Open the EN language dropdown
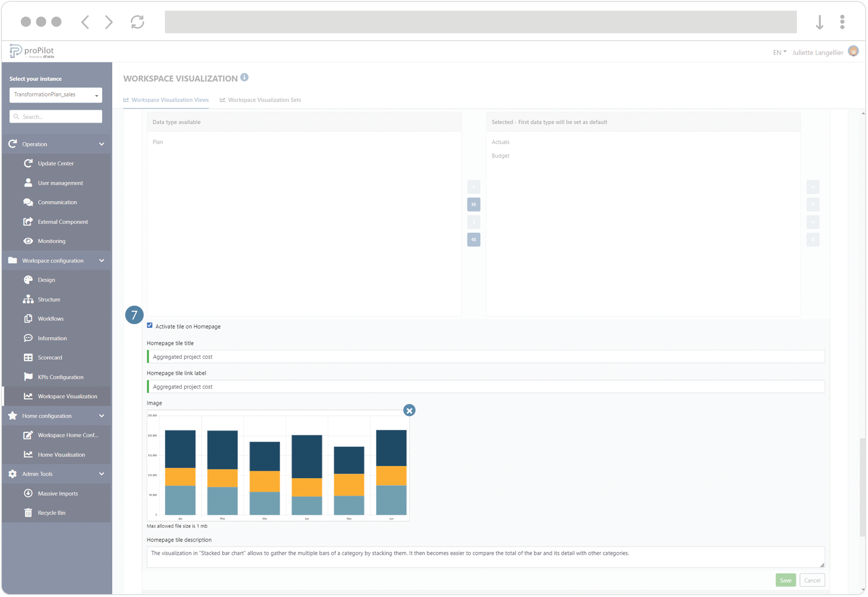This screenshot has height=597, width=868. pos(779,52)
